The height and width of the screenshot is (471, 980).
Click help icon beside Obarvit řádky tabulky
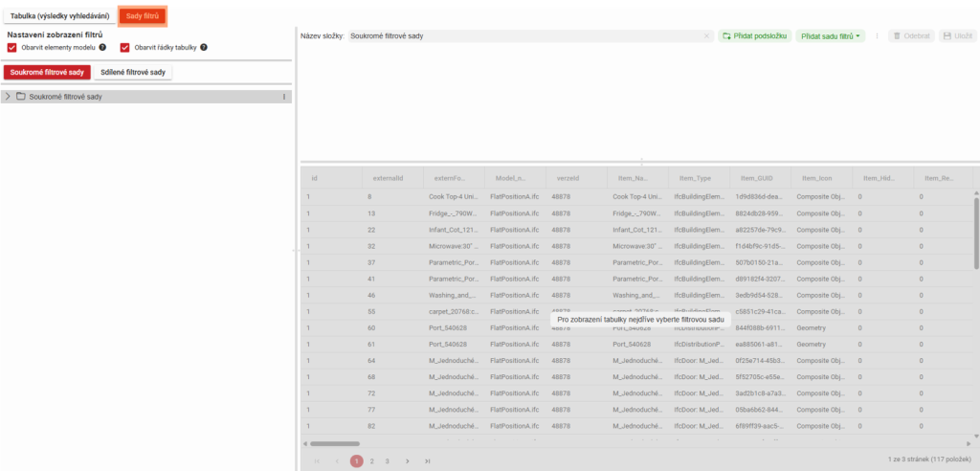[x=204, y=47]
